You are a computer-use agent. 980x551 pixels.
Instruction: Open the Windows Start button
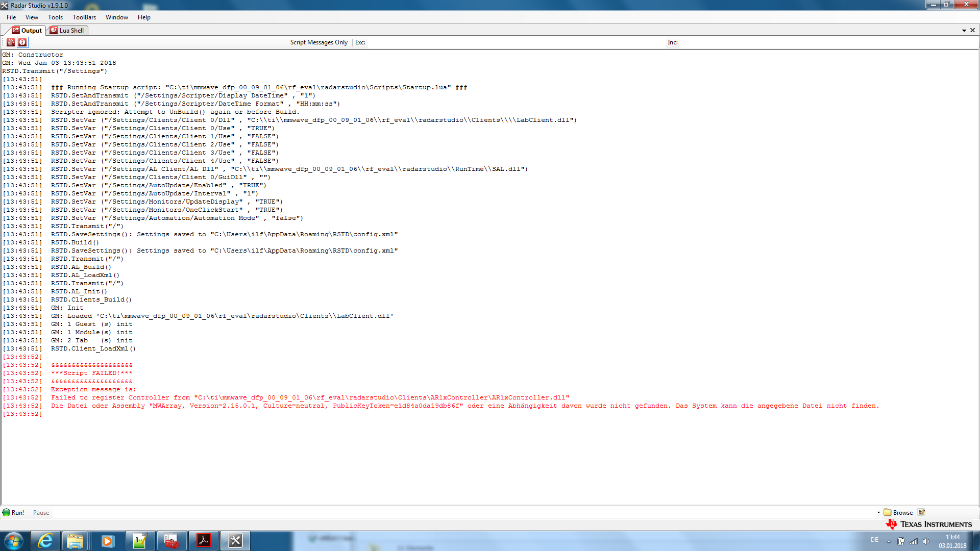click(14, 541)
